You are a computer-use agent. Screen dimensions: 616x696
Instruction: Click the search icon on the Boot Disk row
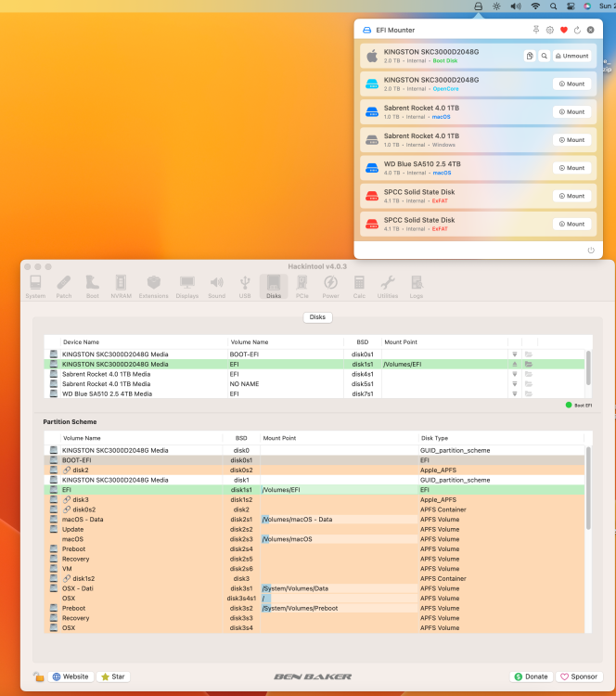coord(545,56)
